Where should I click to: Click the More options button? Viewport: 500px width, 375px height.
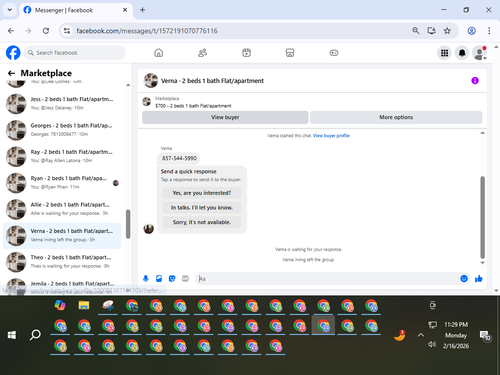396,117
